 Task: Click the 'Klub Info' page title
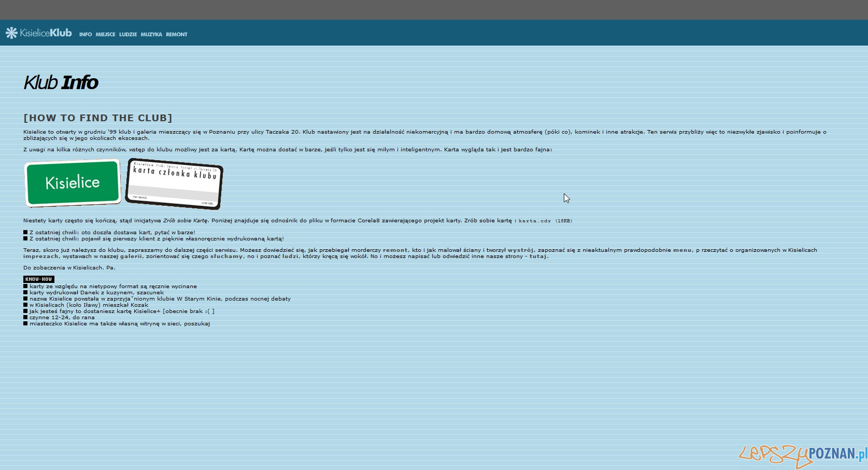click(x=61, y=82)
